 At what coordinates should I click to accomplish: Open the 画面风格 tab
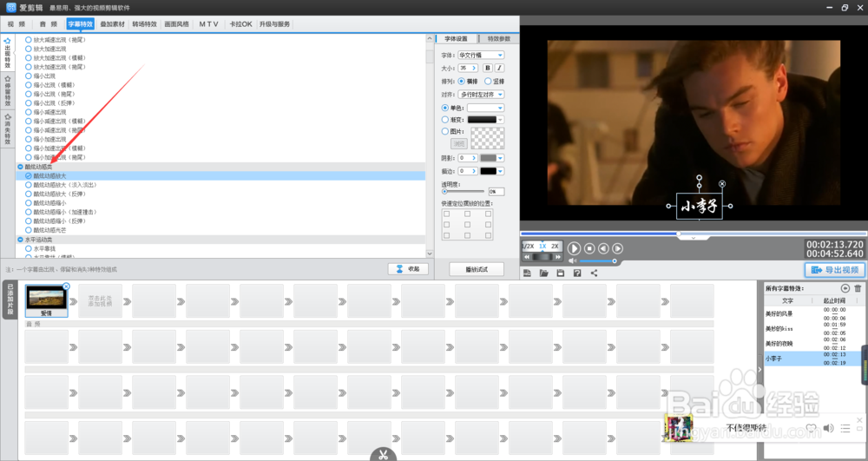(x=176, y=24)
